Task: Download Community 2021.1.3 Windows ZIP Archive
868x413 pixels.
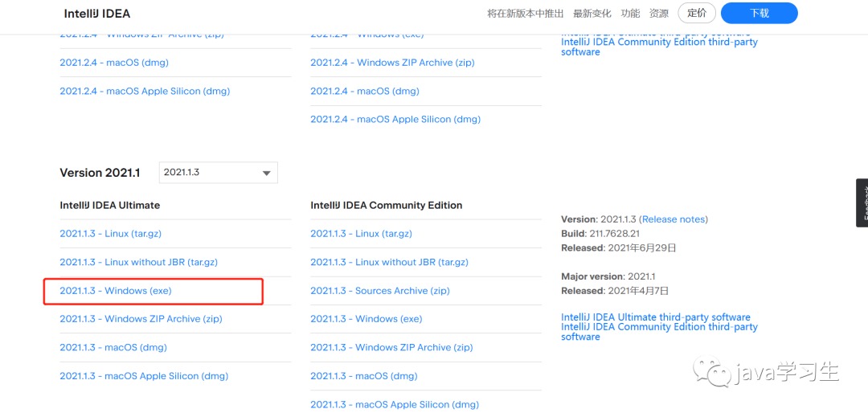Action: [x=392, y=348]
